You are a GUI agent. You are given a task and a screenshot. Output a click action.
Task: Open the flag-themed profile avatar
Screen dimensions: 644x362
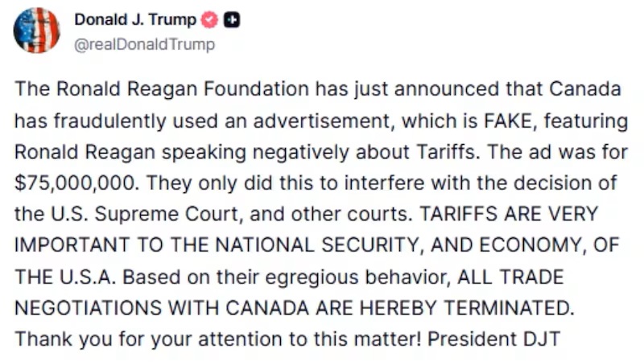(36, 31)
